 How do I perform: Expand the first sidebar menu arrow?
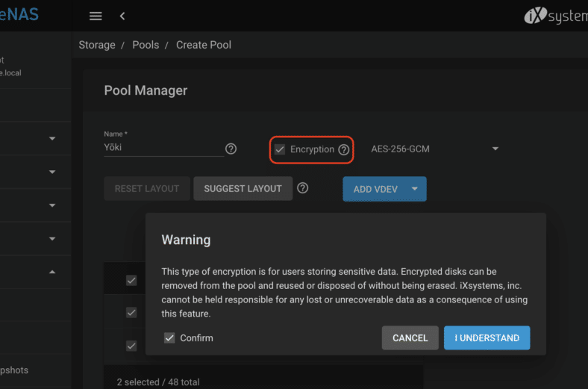pos(52,139)
